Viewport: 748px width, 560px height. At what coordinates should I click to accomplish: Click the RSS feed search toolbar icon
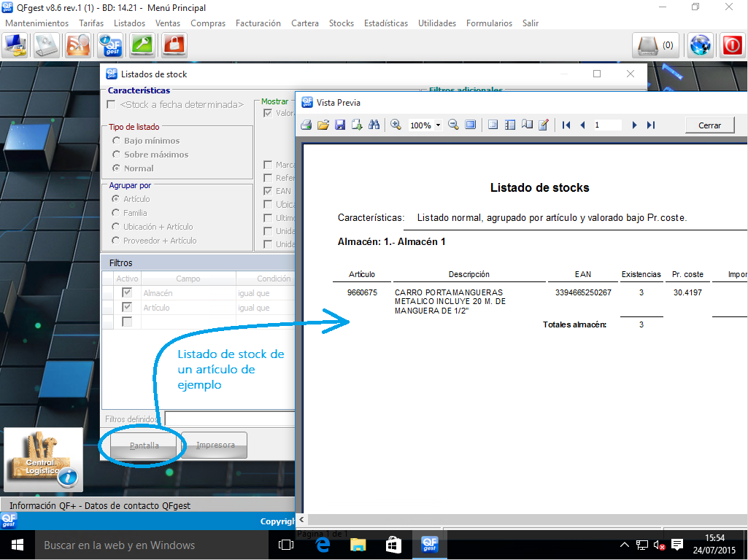tap(78, 46)
